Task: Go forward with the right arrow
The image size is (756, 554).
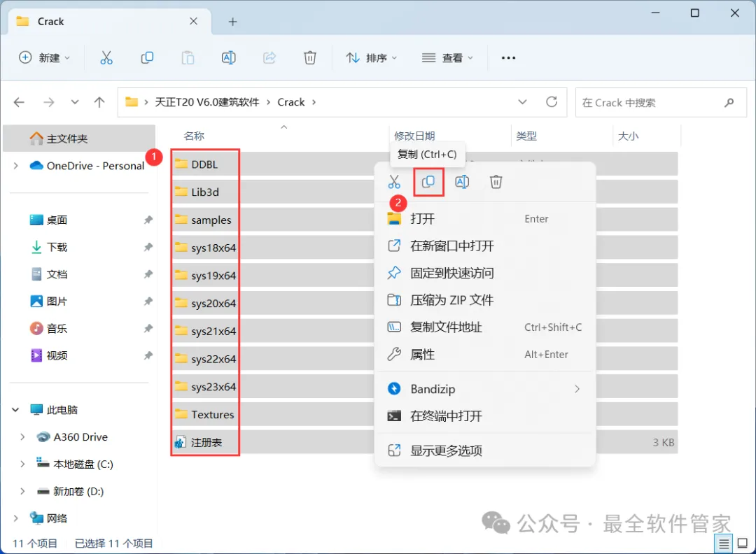Action: point(49,102)
